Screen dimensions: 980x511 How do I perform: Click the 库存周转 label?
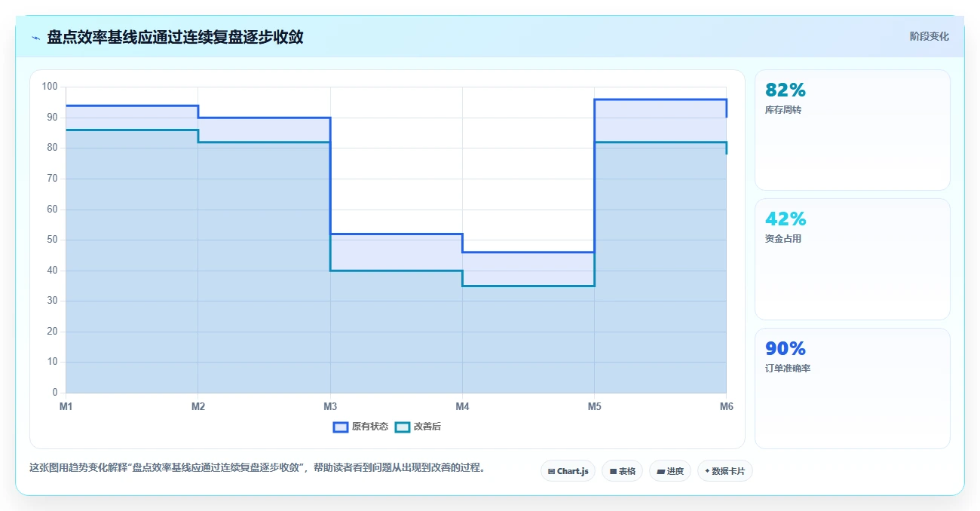[x=782, y=110]
